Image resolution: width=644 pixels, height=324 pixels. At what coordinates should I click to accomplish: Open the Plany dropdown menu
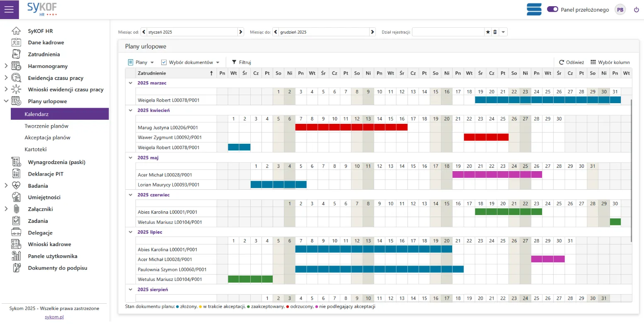click(x=141, y=62)
